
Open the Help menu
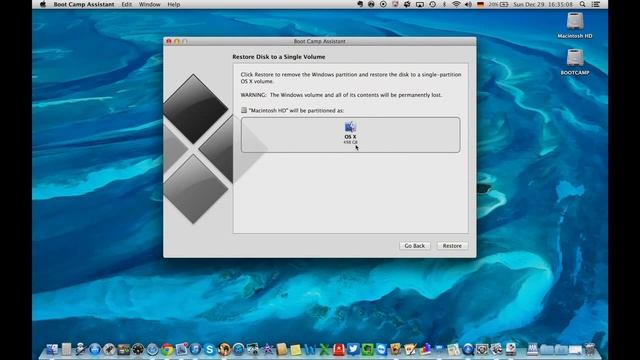[x=173, y=4]
